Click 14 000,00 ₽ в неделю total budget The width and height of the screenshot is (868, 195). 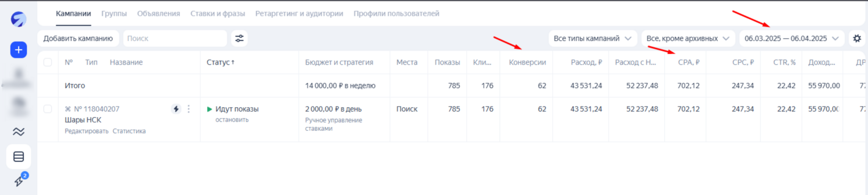340,85
